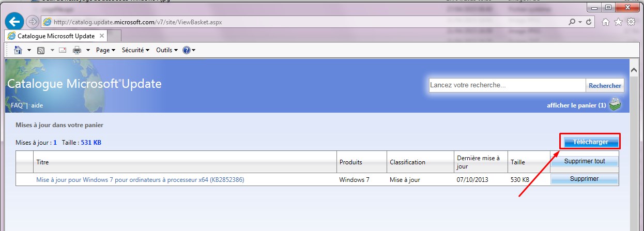Image resolution: width=644 pixels, height=231 pixels.
Task: Open Favorites star icon
Action: click(x=618, y=22)
